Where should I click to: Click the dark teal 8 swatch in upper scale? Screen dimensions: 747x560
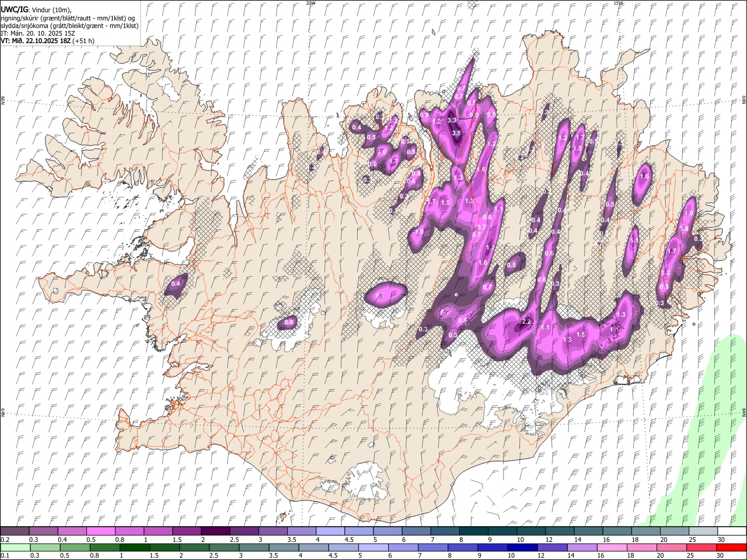[473, 531]
